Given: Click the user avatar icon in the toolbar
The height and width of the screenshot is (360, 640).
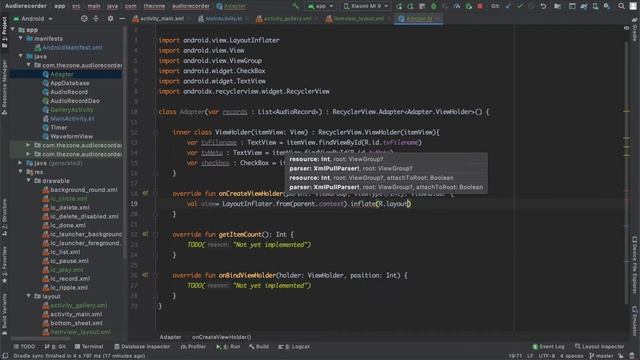Looking at the screenshot, I should (x=633, y=6).
